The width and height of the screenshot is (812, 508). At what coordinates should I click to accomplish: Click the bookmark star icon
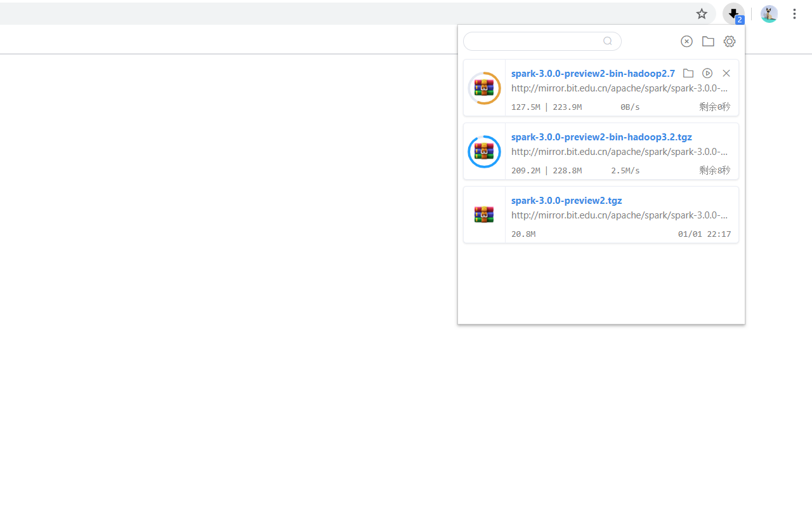click(702, 14)
